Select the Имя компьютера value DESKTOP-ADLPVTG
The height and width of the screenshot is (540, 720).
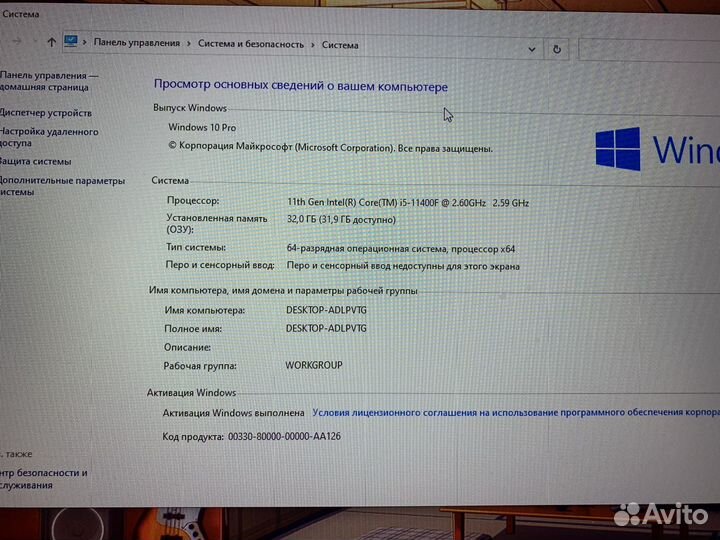point(326,310)
